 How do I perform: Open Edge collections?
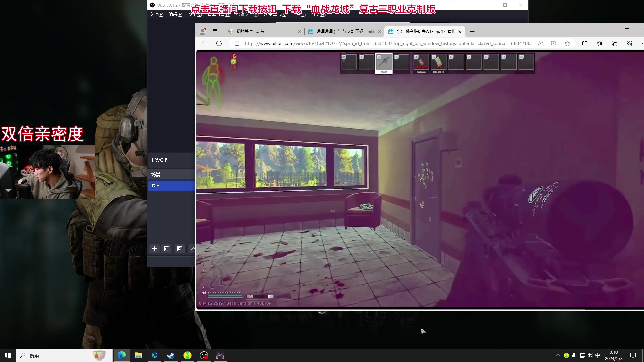(614, 43)
